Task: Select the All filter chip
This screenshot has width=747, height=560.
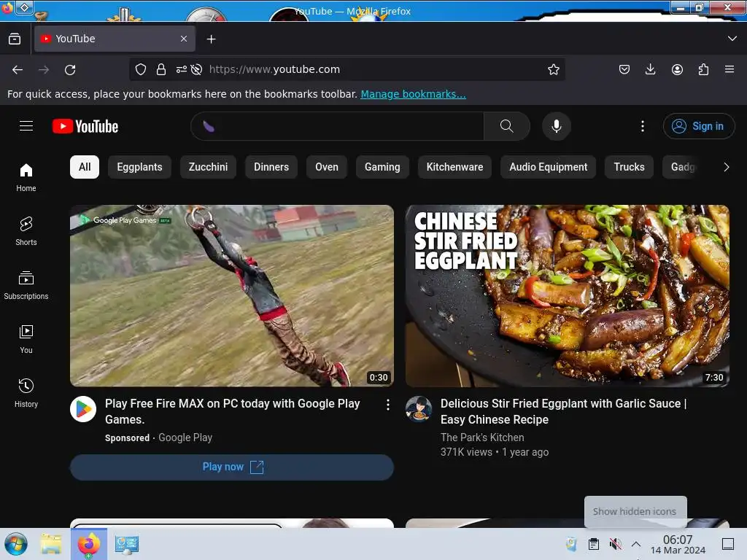Action: point(85,167)
